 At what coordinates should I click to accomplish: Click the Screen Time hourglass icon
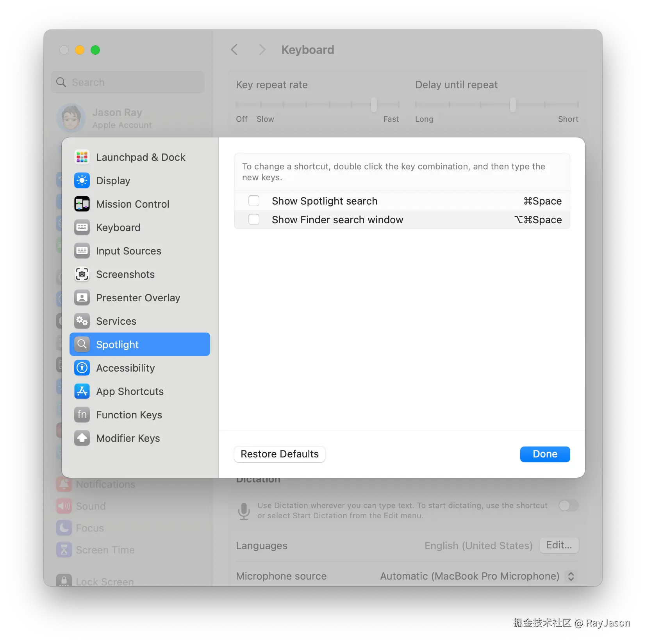(x=64, y=550)
